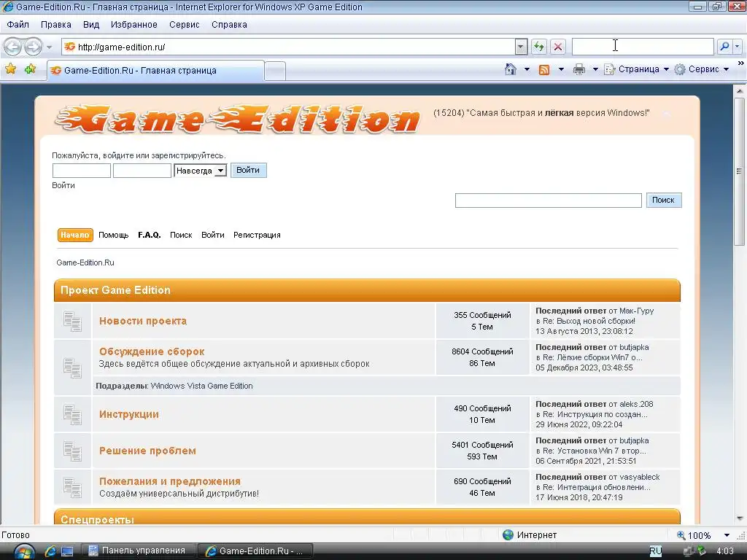Click the Stop loading red X icon
Image resolution: width=747 pixels, height=560 pixels.
coord(558,47)
